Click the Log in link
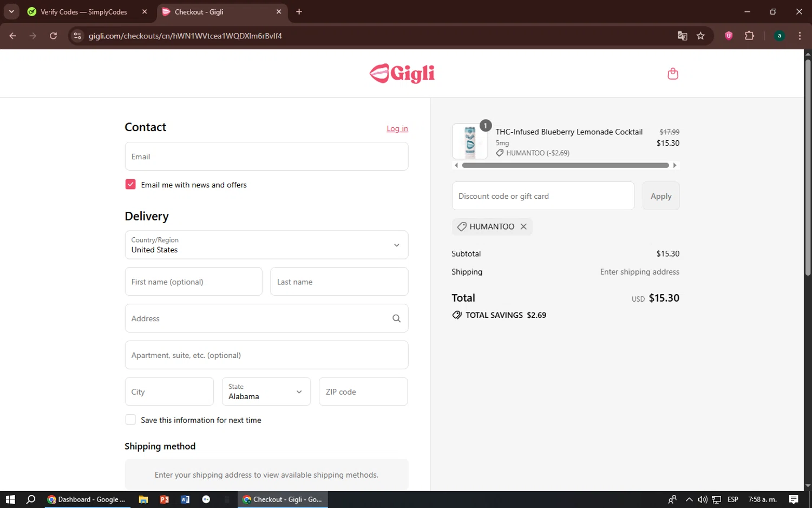 pyautogui.click(x=397, y=128)
